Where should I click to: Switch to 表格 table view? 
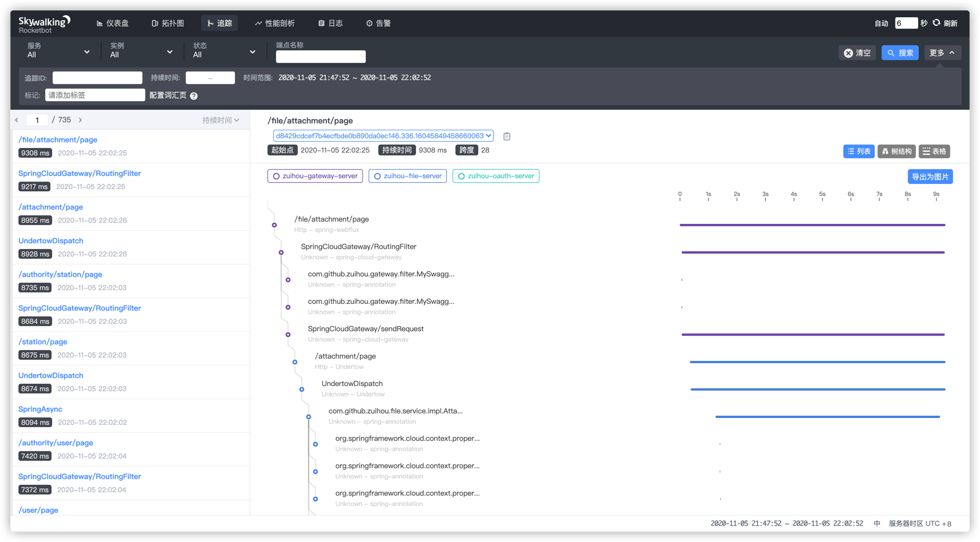point(934,151)
